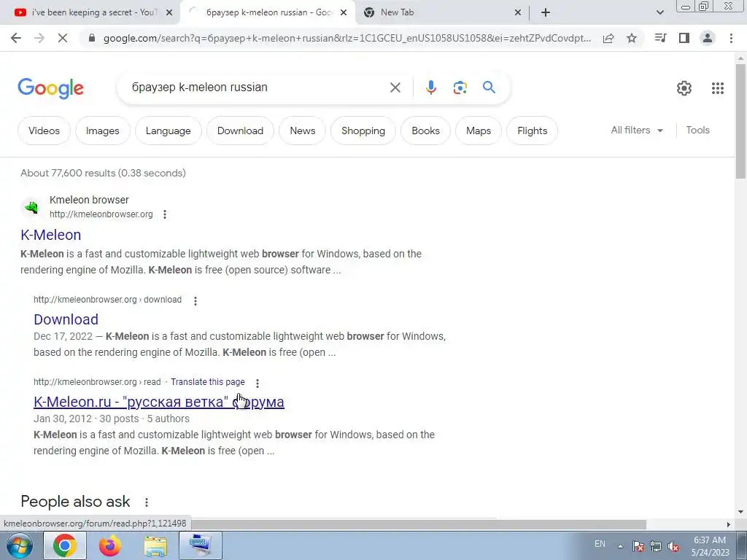This screenshot has height=560, width=747.
Task: Filter results by Flights
Action: [x=532, y=131]
